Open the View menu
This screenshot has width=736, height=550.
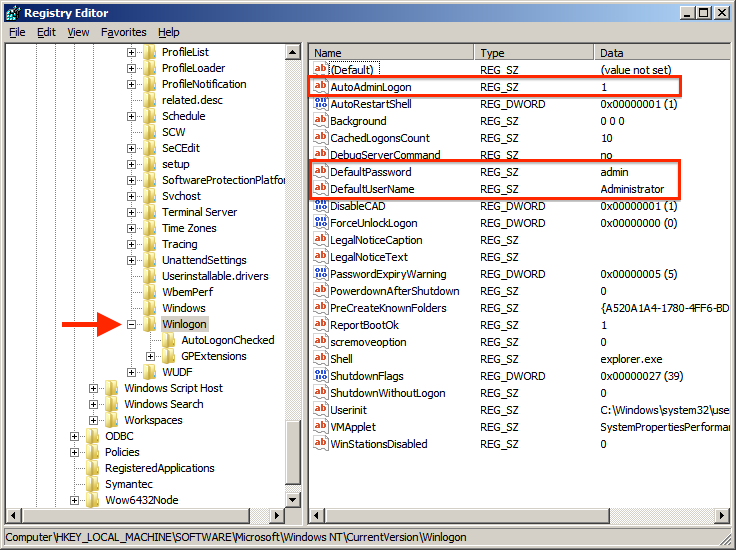[78, 32]
